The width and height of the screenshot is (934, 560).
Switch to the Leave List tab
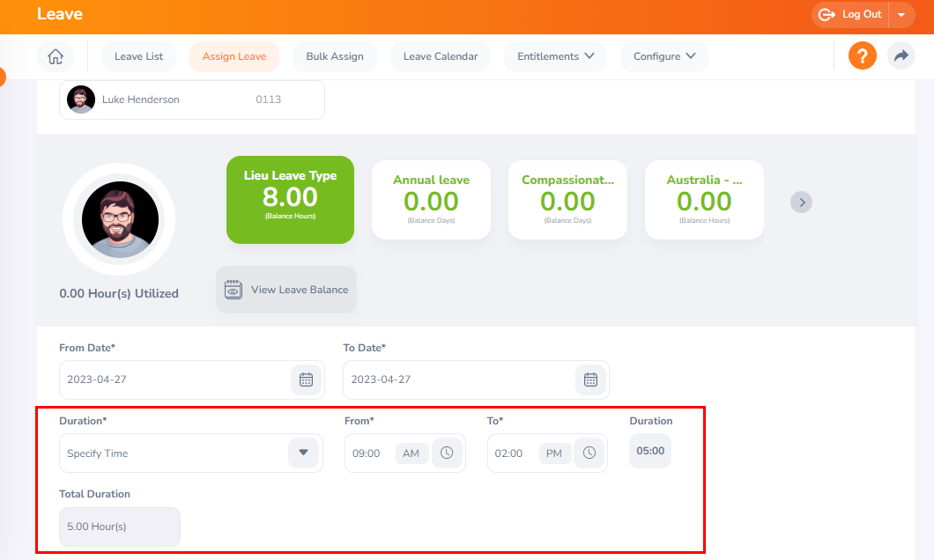click(x=138, y=55)
